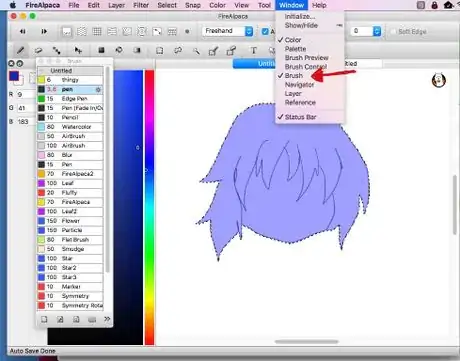Click the fourth icon in the brush panel footer
Image resolution: width=460 pixels, height=361 pixels.
(x=92, y=320)
